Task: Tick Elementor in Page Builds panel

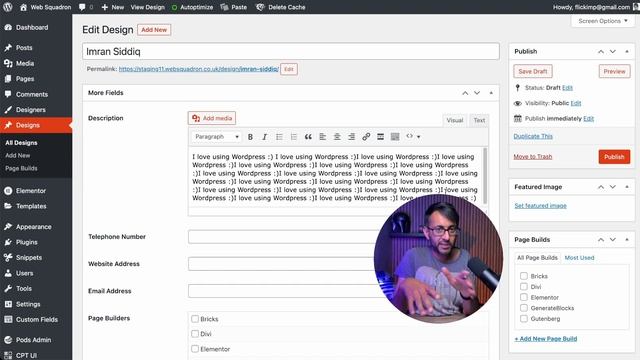Action: pyautogui.click(x=524, y=297)
